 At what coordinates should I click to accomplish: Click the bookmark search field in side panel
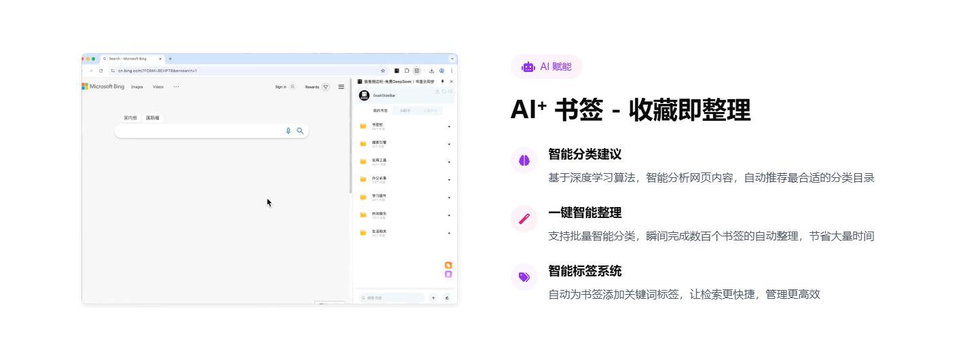coord(392,297)
